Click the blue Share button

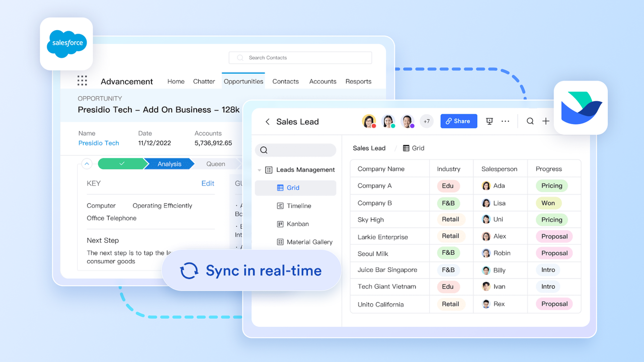pyautogui.click(x=458, y=121)
